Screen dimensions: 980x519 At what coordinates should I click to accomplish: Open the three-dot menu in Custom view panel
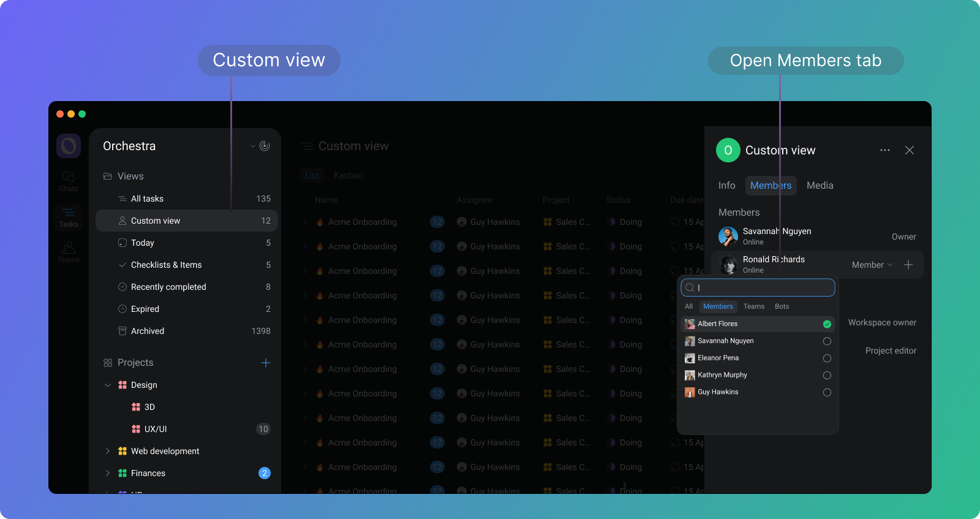pos(884,150)
